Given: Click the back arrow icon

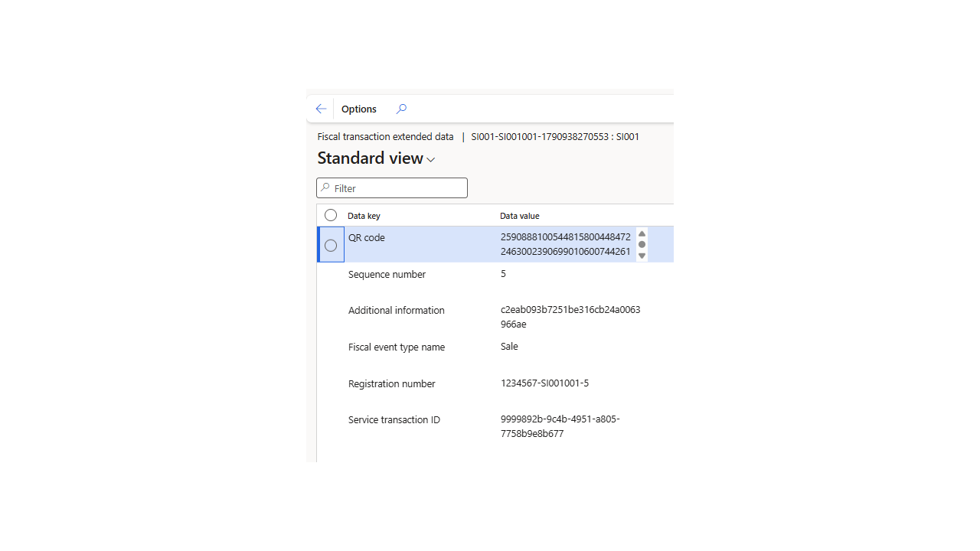Looking at the screenshot, I should [x=321, y=109].
